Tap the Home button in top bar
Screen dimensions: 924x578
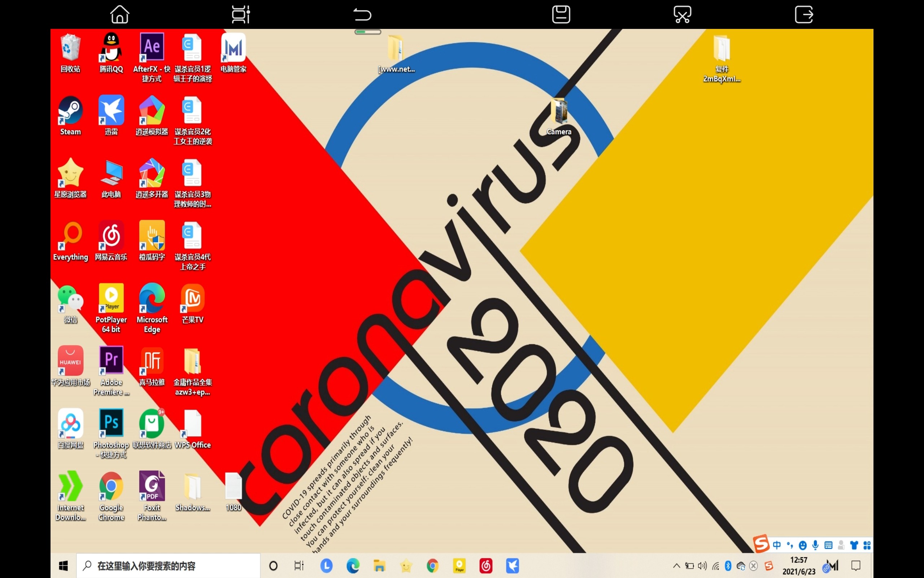[x=119, y=14]
